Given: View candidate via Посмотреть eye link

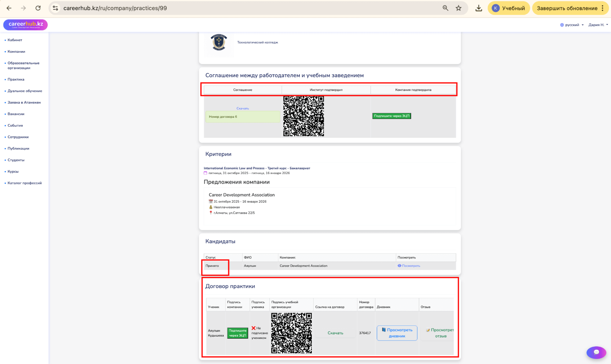Looking at the screenshot, I should tap(409, 266).
